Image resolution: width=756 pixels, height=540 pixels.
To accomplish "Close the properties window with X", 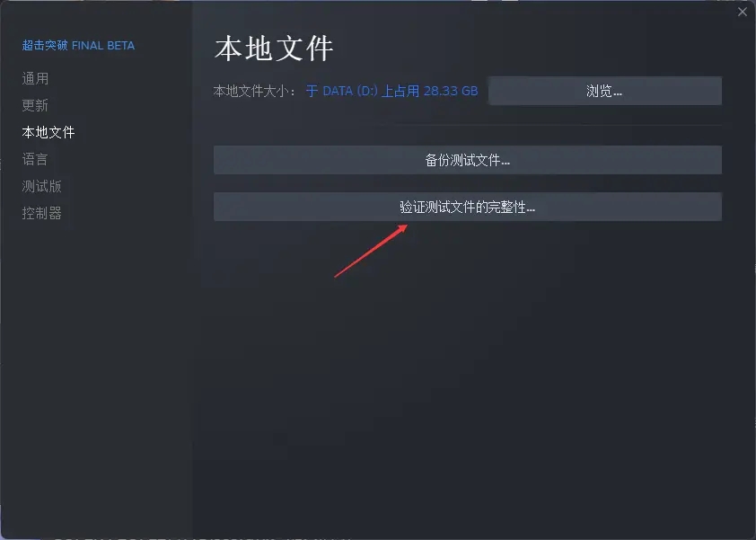I will pyautogui.click(x=742, y=12).
